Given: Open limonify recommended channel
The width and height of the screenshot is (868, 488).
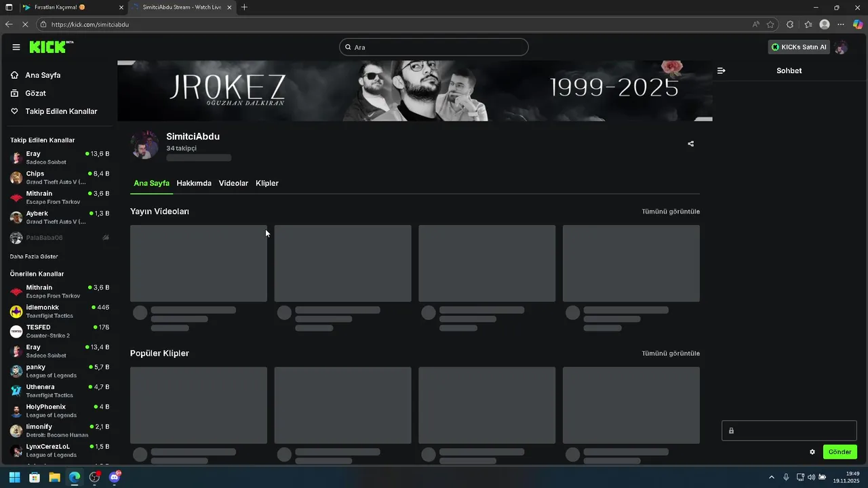Looking at the screenshot, I should 60,430.
